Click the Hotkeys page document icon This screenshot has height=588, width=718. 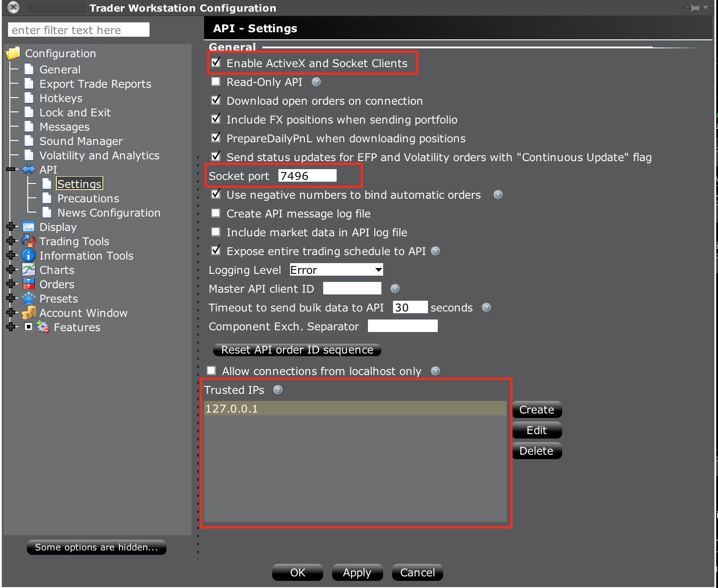click(29, 98)
